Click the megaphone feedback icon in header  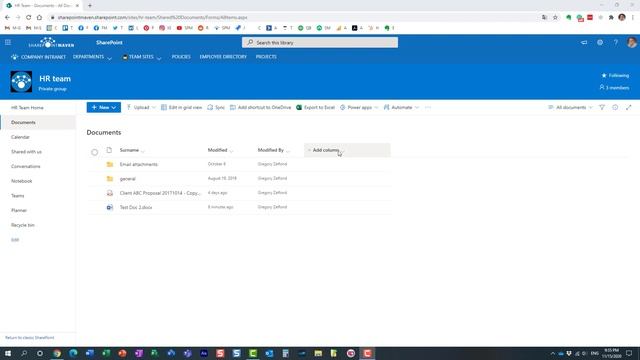584,42
